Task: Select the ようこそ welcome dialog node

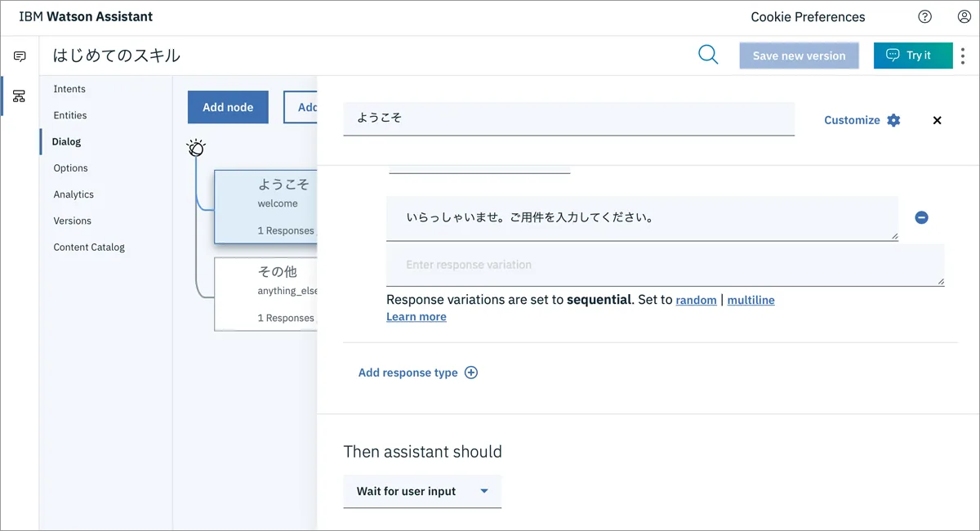Action: tap(265, 207)
